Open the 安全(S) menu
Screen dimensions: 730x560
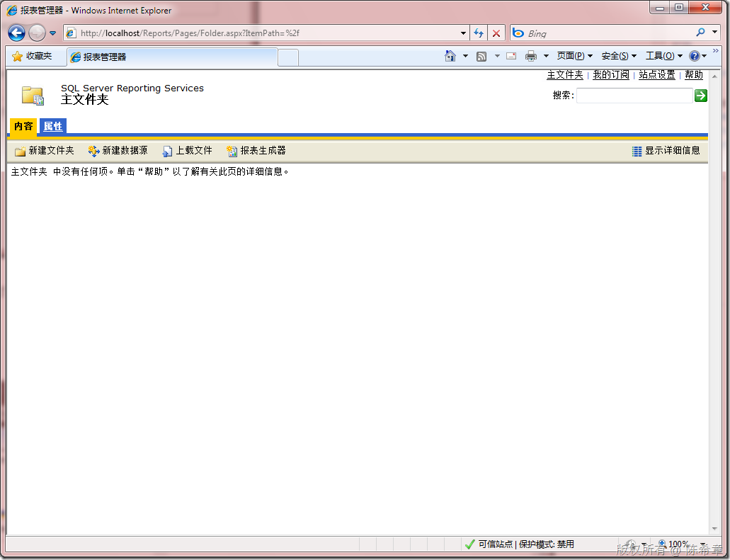(619, 57)
